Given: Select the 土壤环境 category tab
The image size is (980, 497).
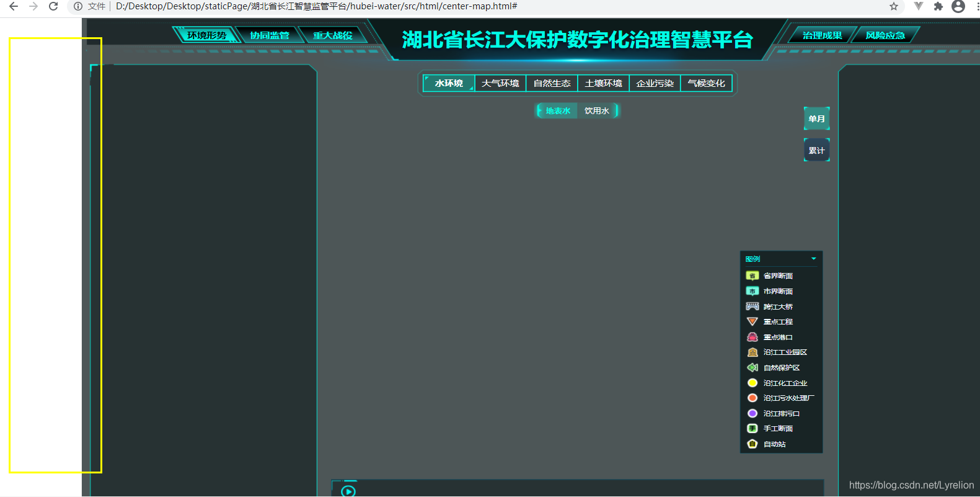Looking at the screenshot, I should (603, 83).
